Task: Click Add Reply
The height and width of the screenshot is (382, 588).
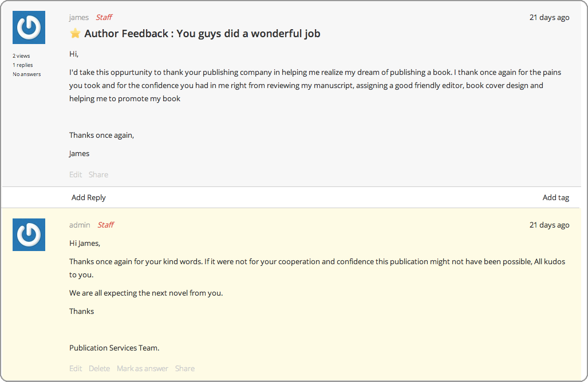Action: (x=89, y=197)
